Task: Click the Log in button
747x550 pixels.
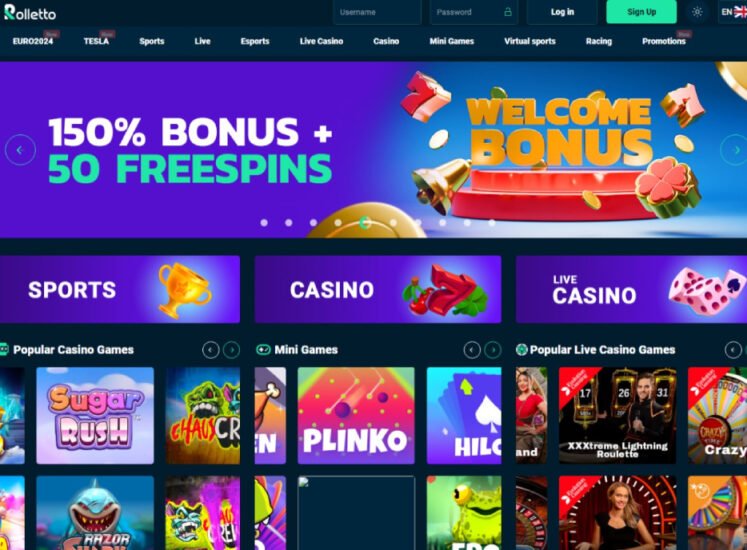Action: tap(562, 12)
